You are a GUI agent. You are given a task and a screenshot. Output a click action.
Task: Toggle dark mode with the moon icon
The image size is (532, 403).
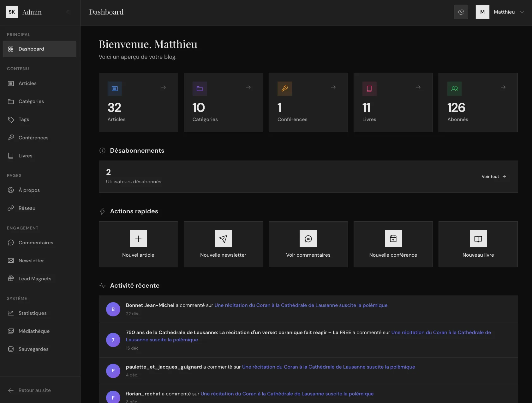pyautogui.click(x=461, y=12)
